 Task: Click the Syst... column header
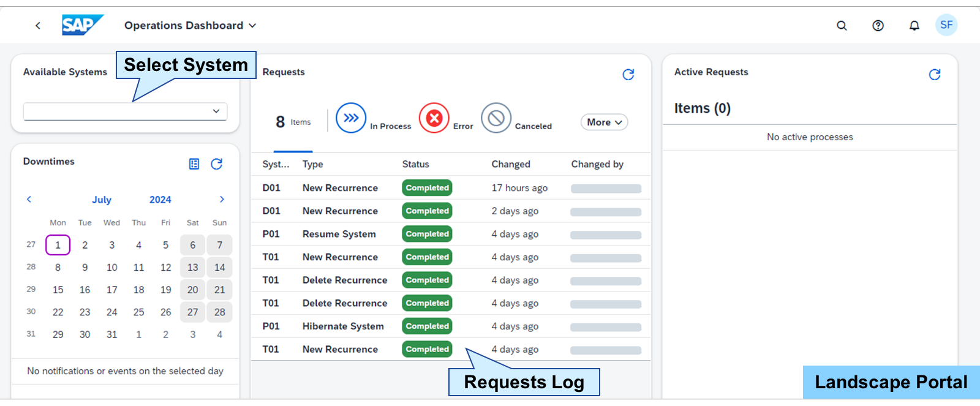tap(276, 164)
